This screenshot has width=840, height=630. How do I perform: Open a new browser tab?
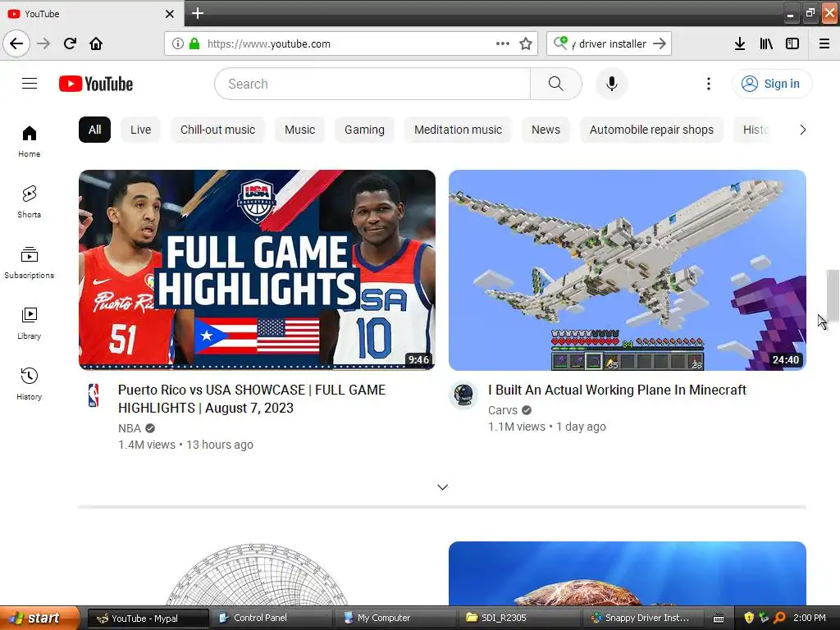tap(197, 13)
